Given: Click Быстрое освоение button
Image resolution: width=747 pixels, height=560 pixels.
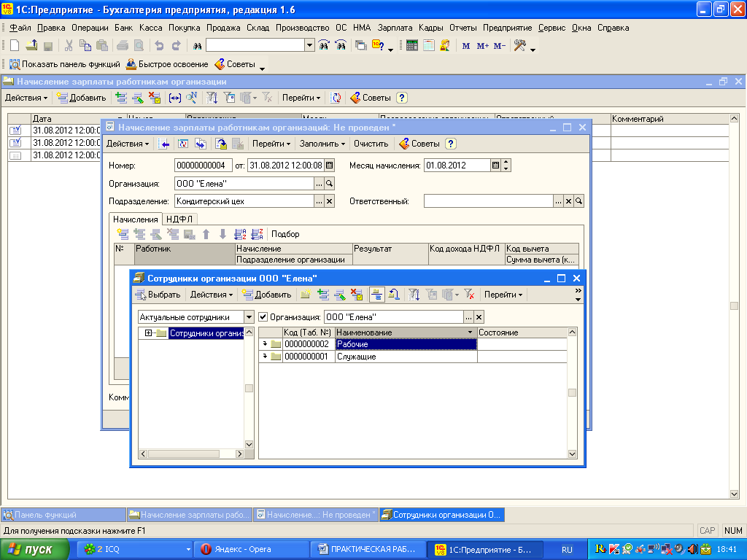Looking at the screenshot, I should pyautogui.click(x=167, y=64).
